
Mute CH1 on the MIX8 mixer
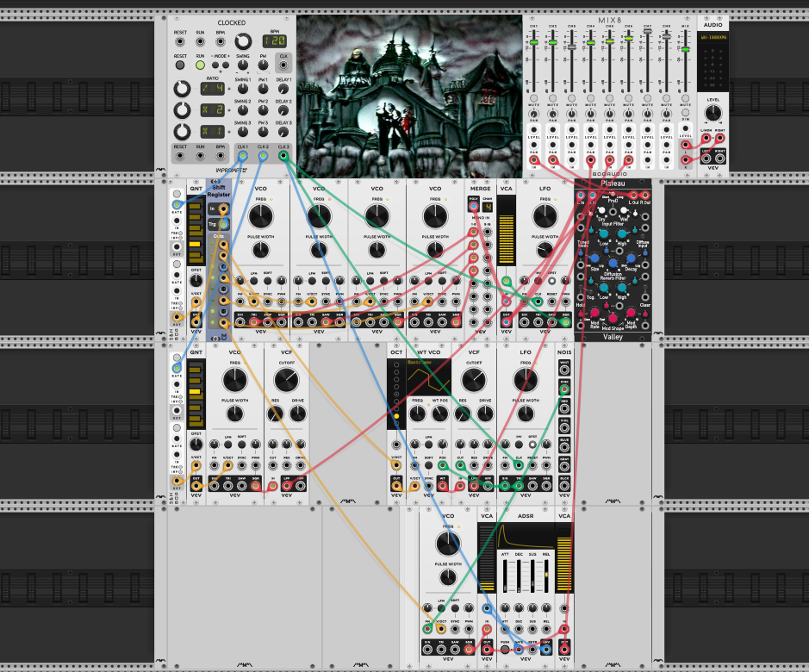[534, 98]
